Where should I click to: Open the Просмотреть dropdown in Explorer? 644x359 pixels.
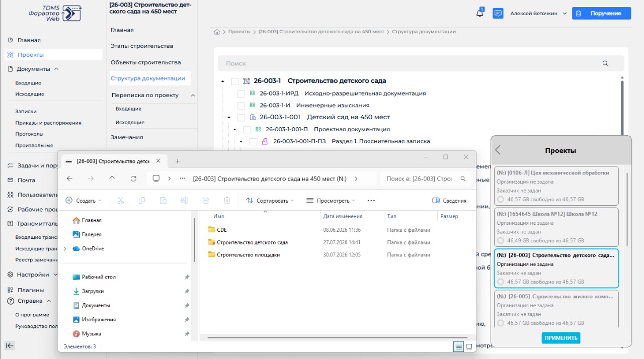point(331,200)
